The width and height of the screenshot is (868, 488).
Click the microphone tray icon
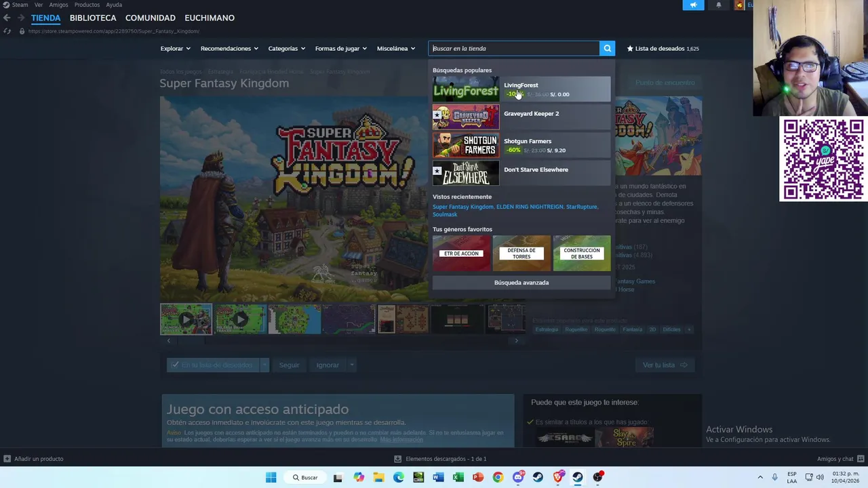click(x=774, y=477)
